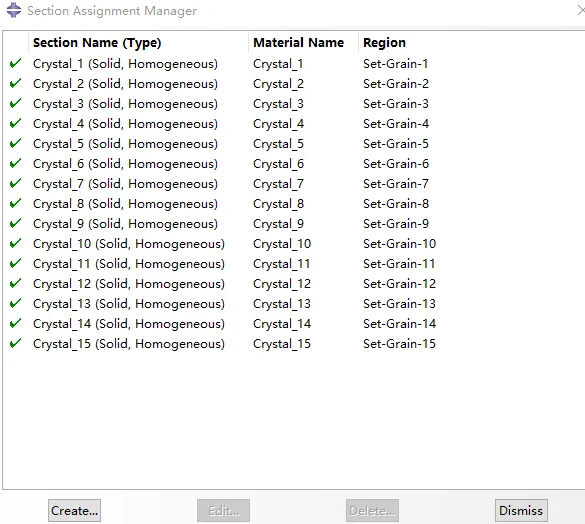The height and width of the screenshot is (524, 585).
Task: Click green checkmark beside Crystal_13 row
Action: 15,303
